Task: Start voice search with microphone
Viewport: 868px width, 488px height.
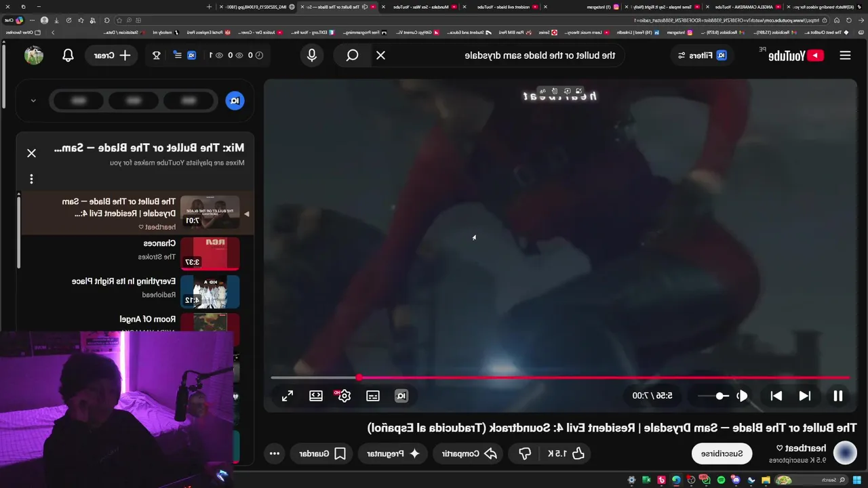Action: pyautogui.click(x=312, y=56)
